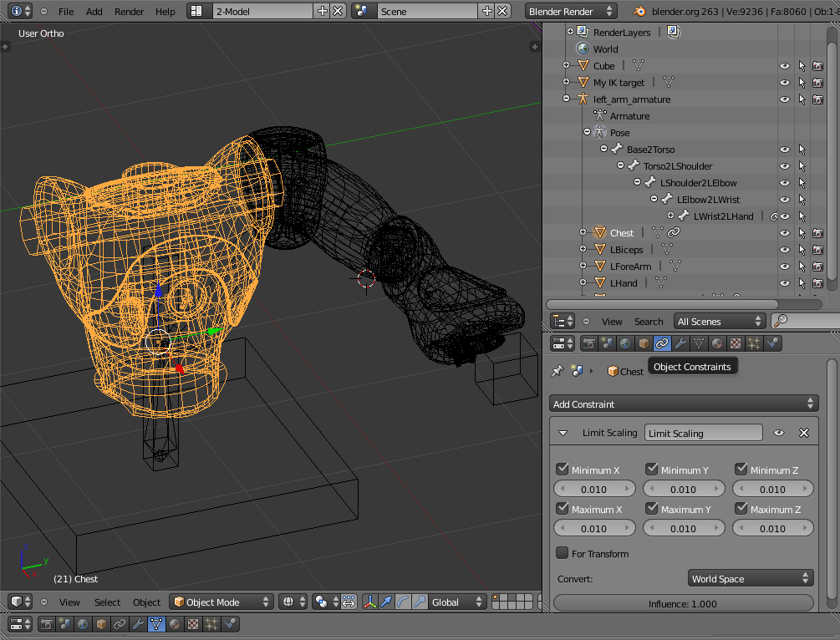The image size is (840, 640).
Task: Select the active Object Constraints chain-link tab
Action: [x=662, y=343]
